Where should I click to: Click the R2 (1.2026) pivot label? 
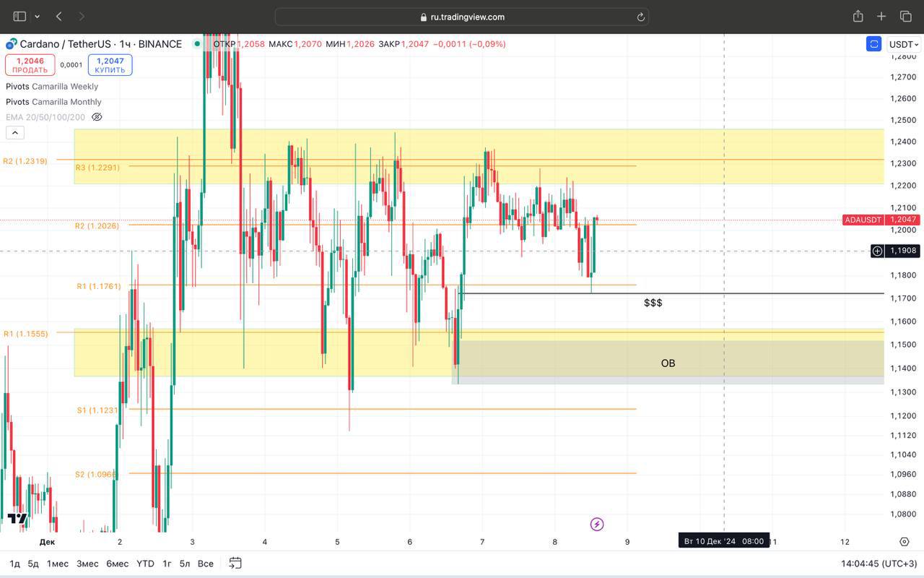click(x=97, y=226)
